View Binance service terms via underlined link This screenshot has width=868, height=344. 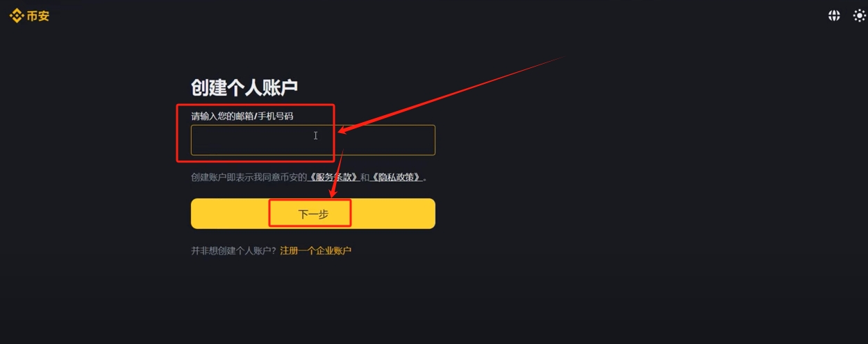coord(333,177)
